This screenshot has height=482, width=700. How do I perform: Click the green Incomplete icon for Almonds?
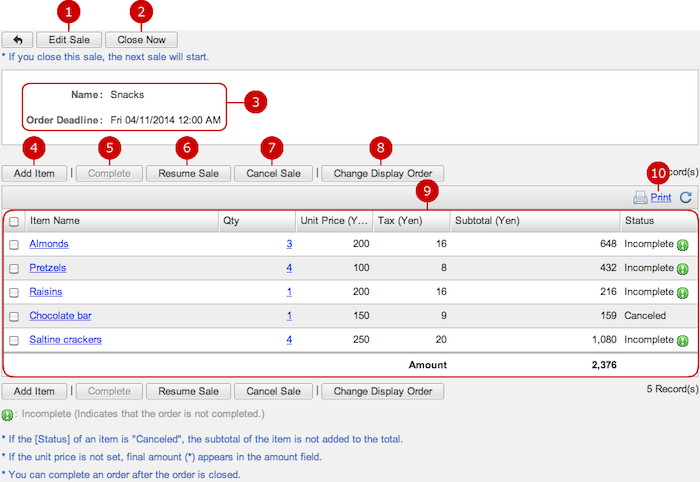683,245
